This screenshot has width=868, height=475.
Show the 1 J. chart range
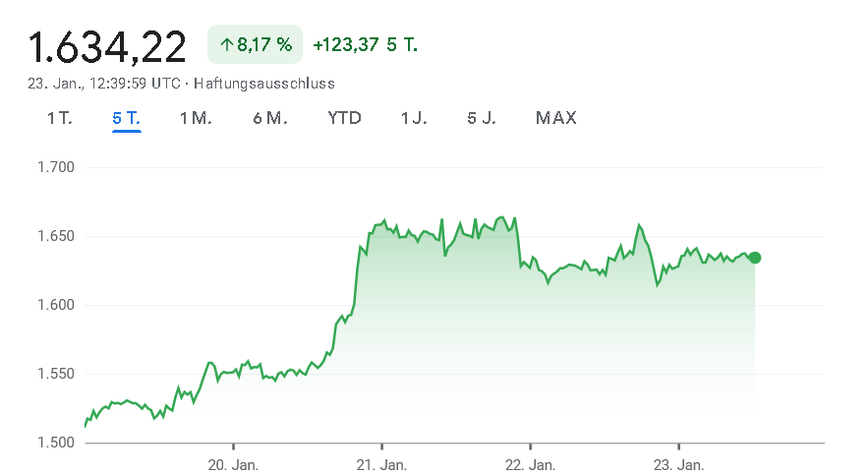(x=414, y=118)
